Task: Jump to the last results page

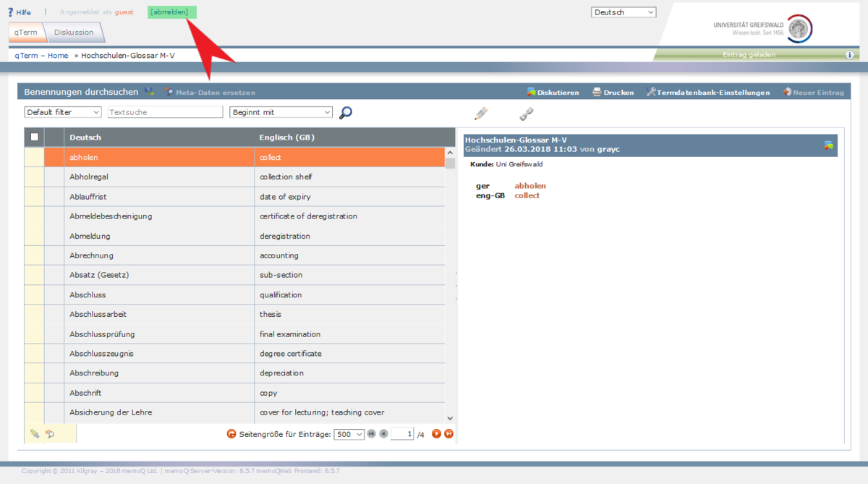Action: pyautogui.click(x=448, y=434)
